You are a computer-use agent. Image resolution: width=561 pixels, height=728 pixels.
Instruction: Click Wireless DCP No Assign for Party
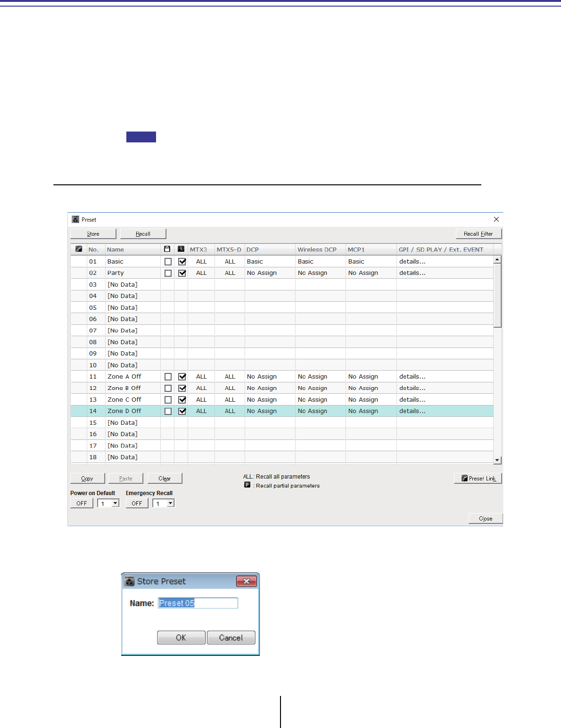point(313,273)
